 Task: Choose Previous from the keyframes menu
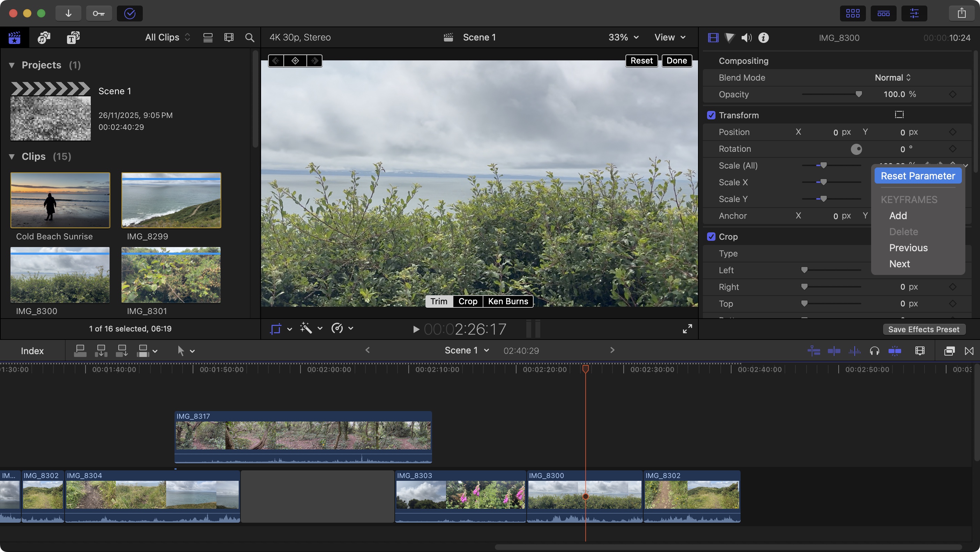click(908, 248)
